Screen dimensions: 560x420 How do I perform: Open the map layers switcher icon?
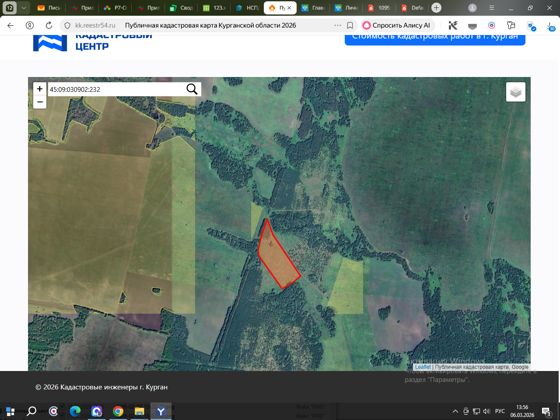[515, 92]
